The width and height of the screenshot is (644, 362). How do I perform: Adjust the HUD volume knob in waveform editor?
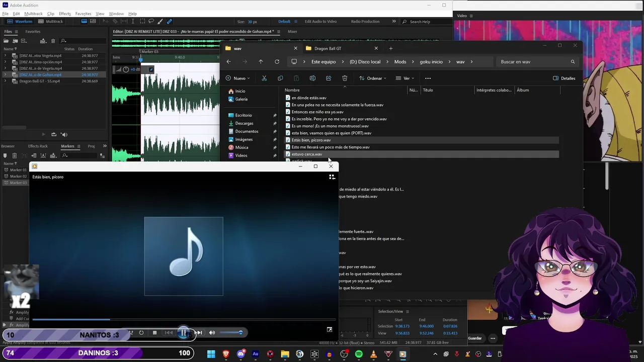coord(126,69)
